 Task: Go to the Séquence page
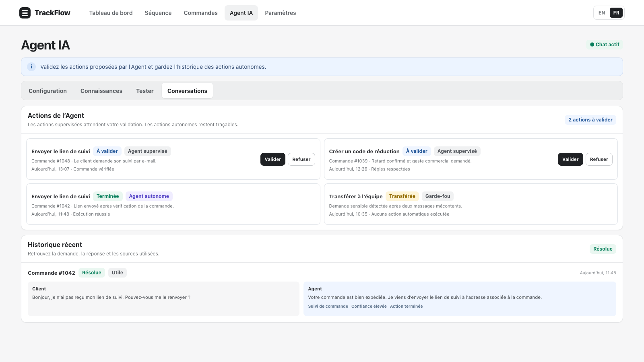[158, 13]
